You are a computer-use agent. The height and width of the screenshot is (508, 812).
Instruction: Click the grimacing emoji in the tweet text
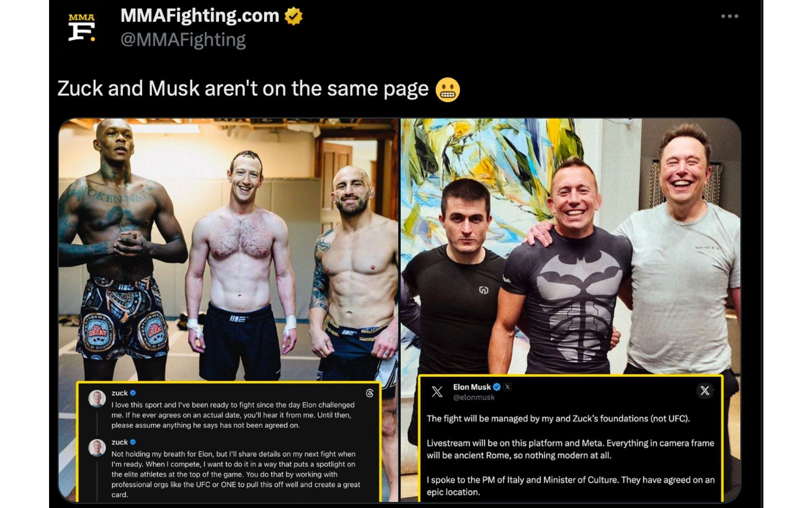click(x=447, y=89)
